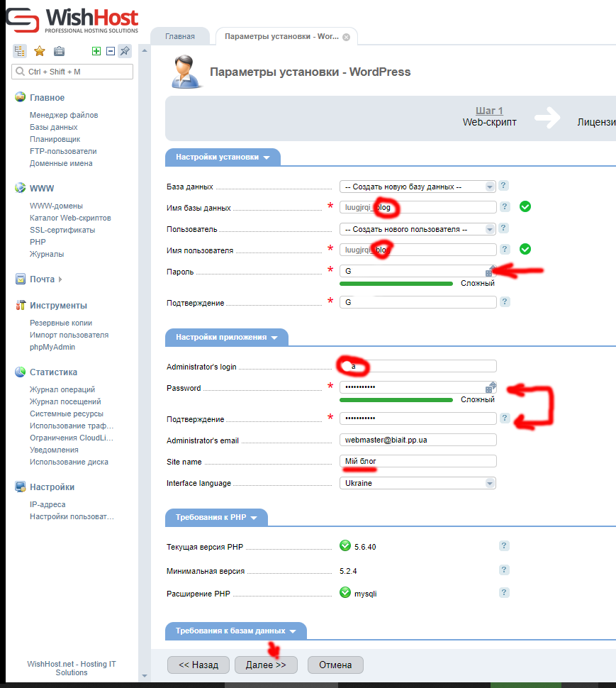616x688 pixels.
Task: Click help icon for База данных
Action: (x=503, y=186)
